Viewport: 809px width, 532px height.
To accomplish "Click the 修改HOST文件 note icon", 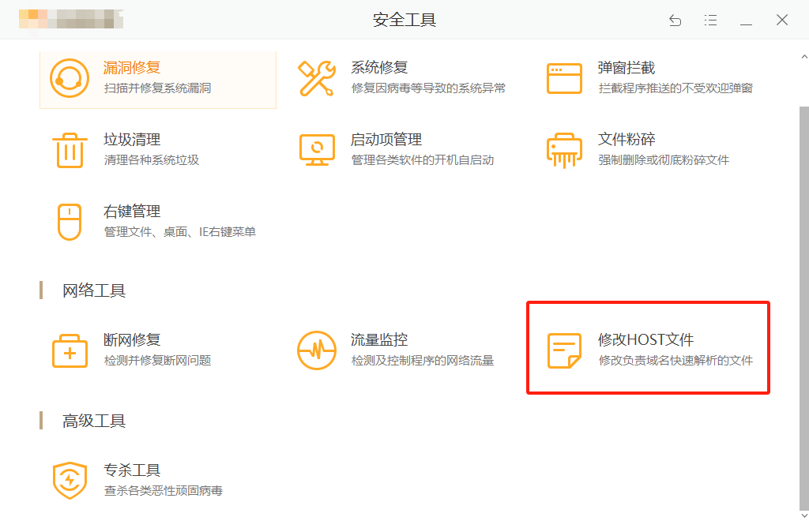I will point(564,350).
